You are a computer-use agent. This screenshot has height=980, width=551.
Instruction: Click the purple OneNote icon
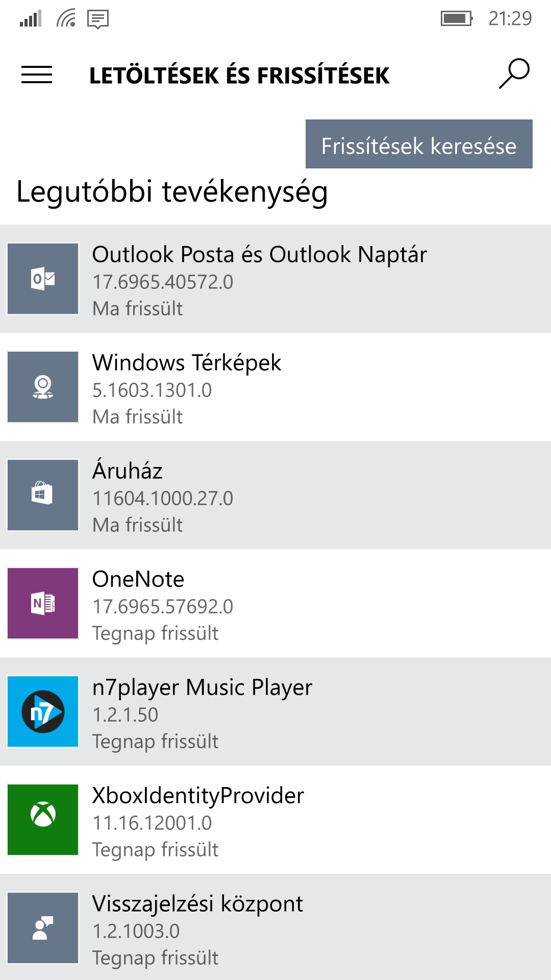coord(43,603)
